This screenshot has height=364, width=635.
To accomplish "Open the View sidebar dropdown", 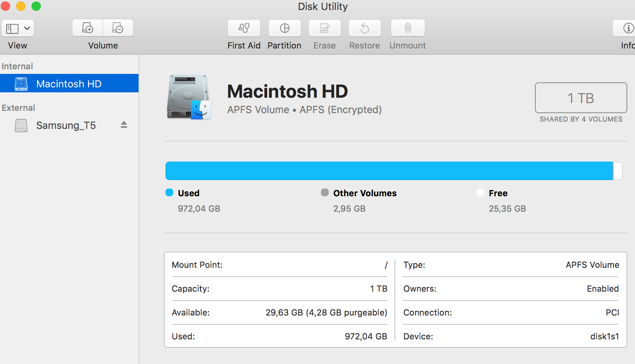I will click(18, 28).
